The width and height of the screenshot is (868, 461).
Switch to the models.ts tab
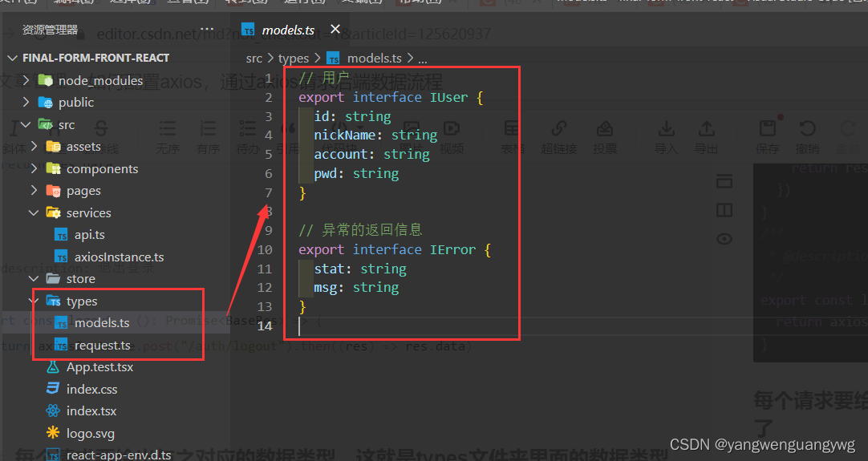pos(288,30)
